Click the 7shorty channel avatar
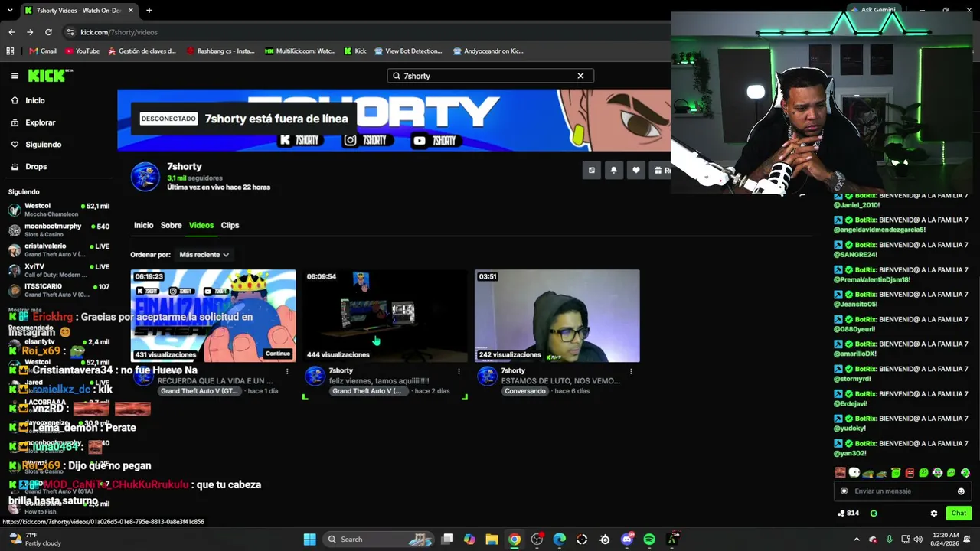Image resolution: width=980 pixels, height=551 pixels. [x=145, y=176]
